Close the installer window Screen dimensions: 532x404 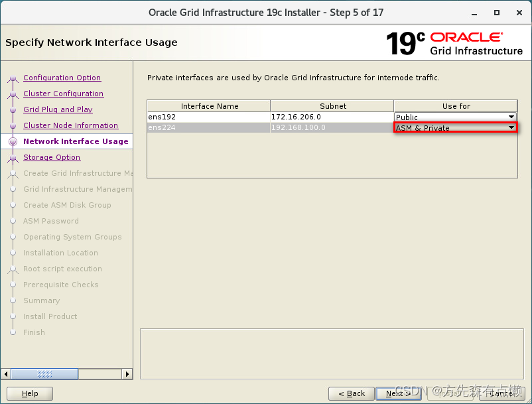click(519, 13)
